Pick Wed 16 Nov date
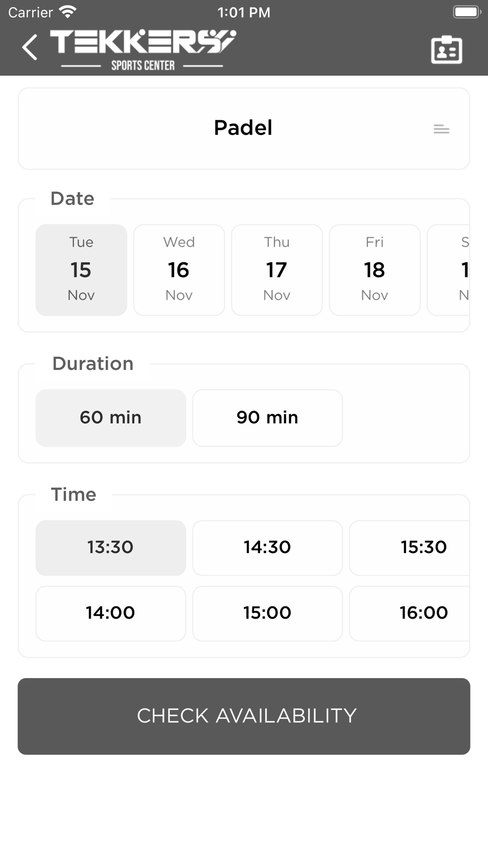Screen dimensions: 488x868 [x=179, y=270]
